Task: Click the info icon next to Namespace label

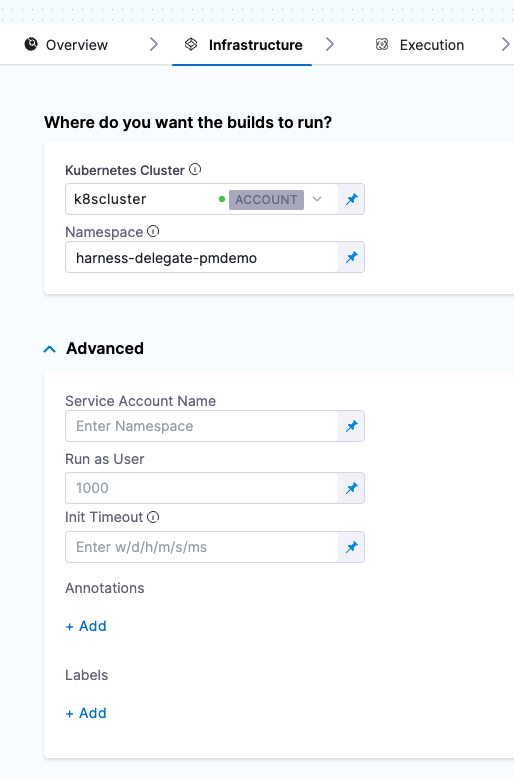Action: pyautogui.click(x=153, y=231)
